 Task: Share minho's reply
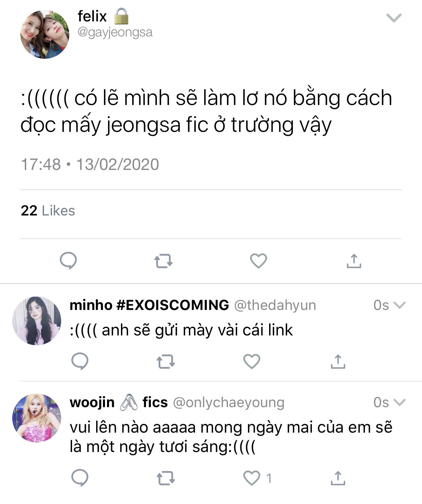click(338, 361)
